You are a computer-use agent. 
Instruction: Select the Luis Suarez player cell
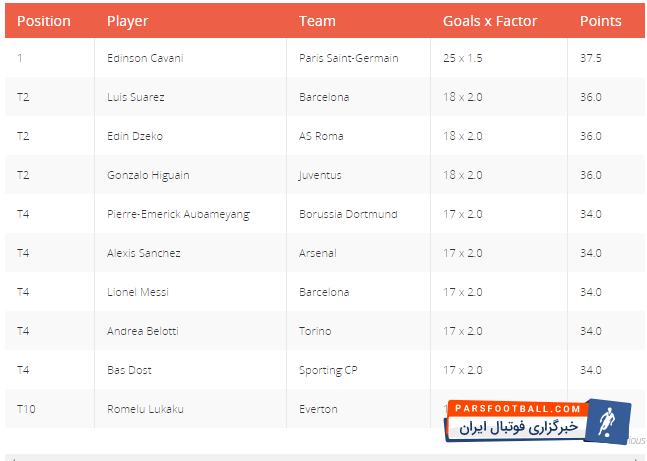[136, 97]
